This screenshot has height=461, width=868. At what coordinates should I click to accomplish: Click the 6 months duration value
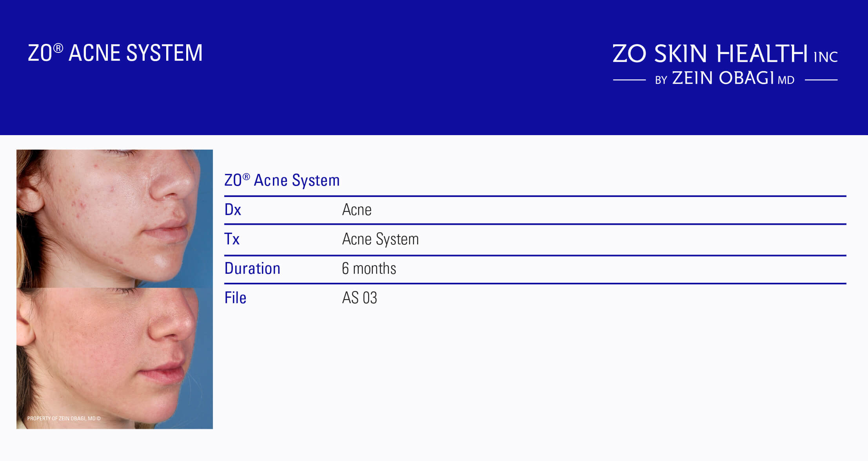369,268
